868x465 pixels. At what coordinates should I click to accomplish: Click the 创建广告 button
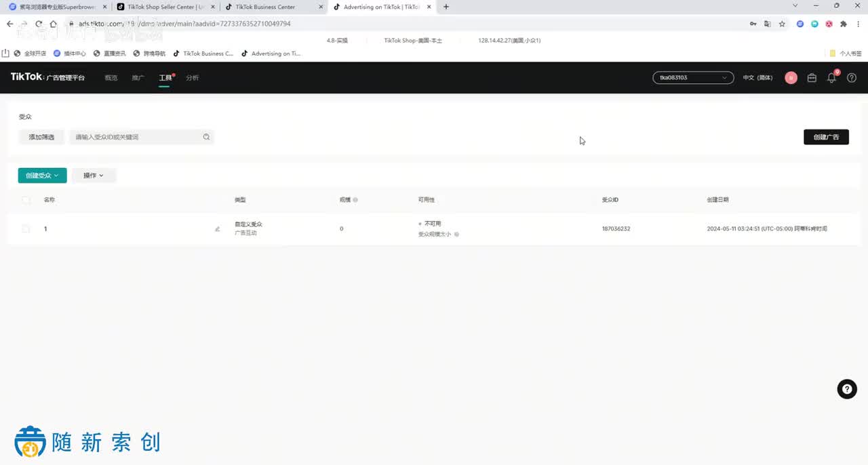826,137
